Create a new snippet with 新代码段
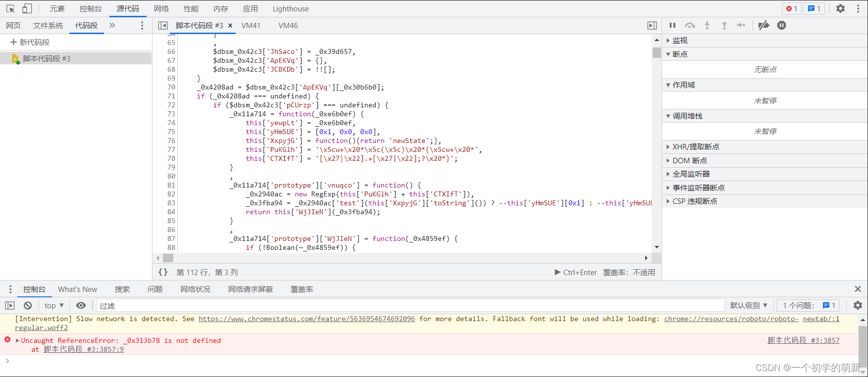 coord(30,42)
